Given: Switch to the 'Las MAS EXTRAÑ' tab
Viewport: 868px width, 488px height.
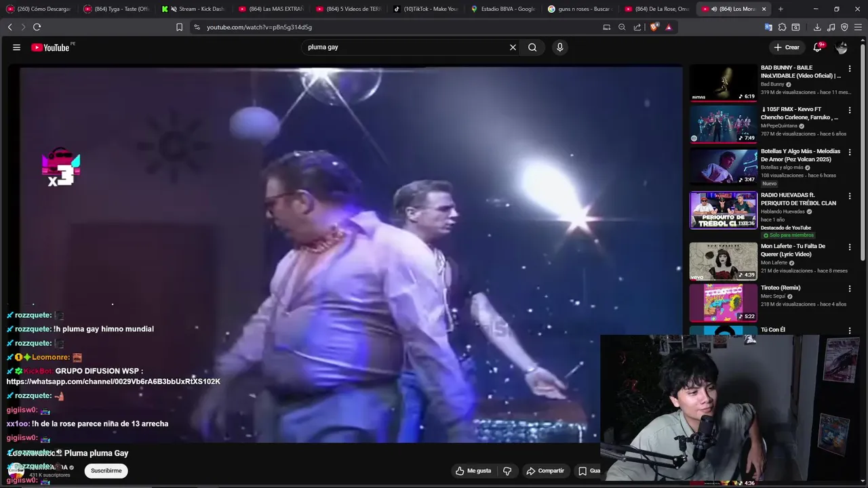Looking at the screenshot, I should pos(271,9).
